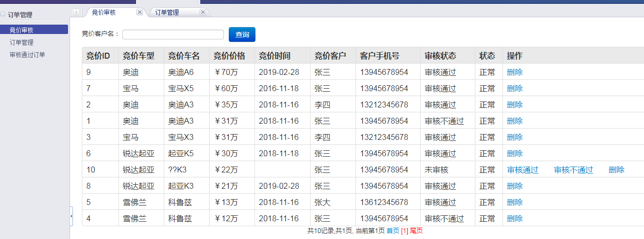The width and height of the screenshot is (644, 239).
Task: Select the ￥12万 price cell
Action: click(232, 219)
